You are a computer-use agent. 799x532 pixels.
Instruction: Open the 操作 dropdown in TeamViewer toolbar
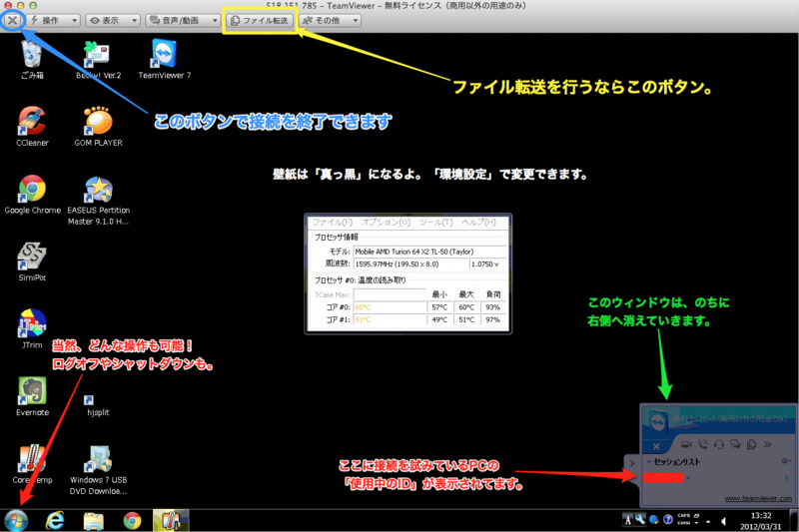54,20
